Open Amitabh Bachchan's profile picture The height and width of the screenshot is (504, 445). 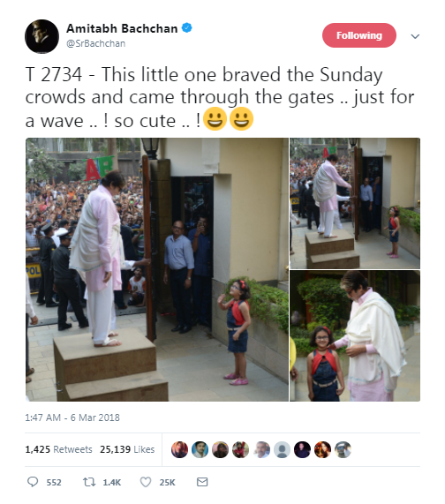pos(41,36)
